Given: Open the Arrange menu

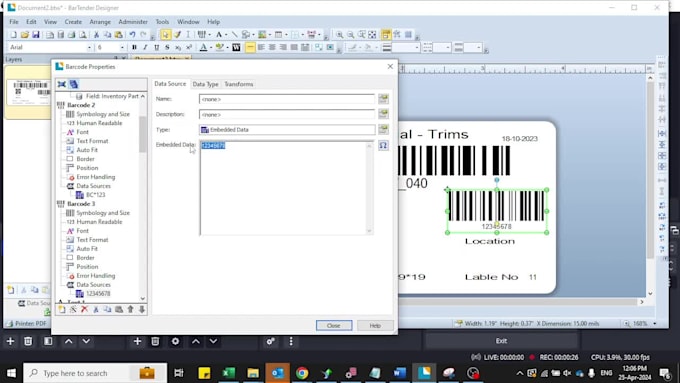Looking at the screenshot, I should 100,22.
